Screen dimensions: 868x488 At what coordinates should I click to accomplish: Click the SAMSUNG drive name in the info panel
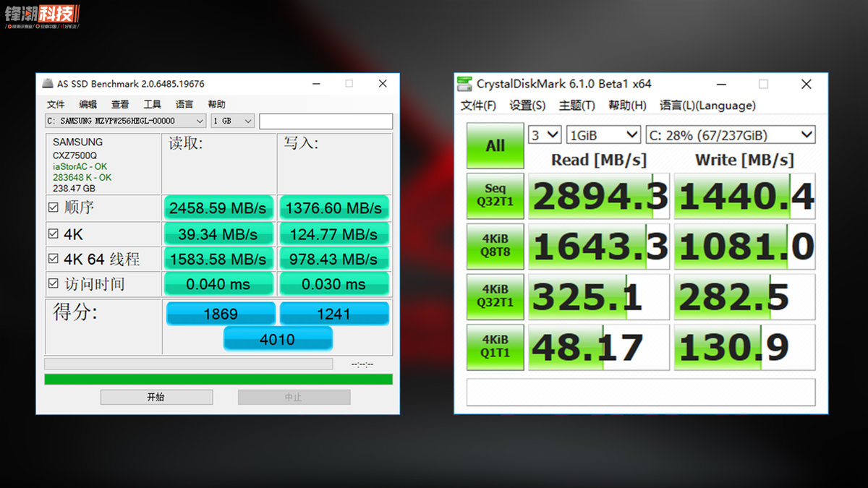(78, 142)
